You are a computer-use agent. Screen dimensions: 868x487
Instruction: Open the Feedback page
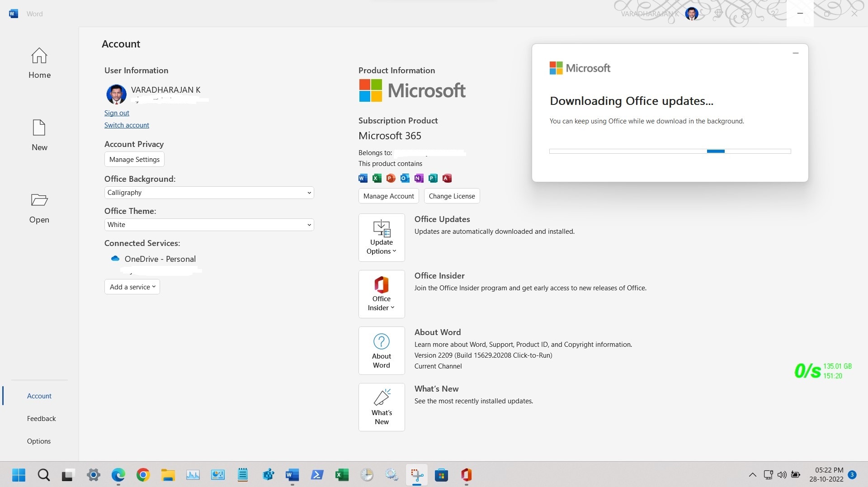pyautogui.click(x=41, y=418)
